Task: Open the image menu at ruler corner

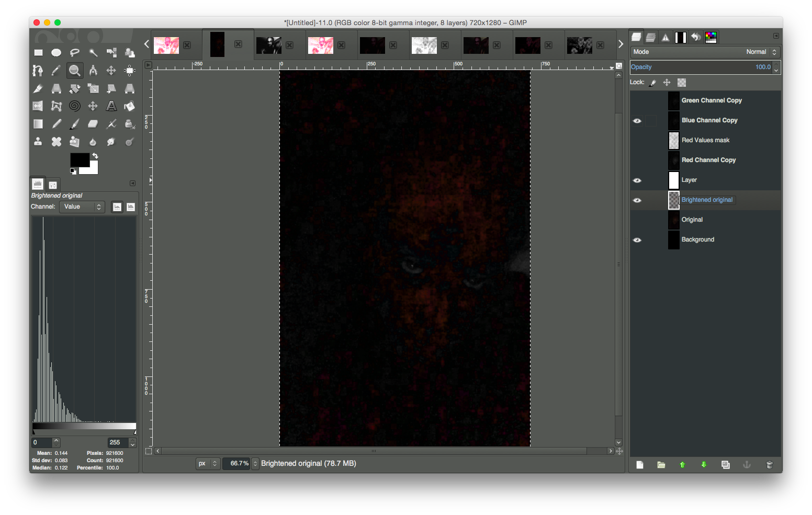Action: tap(148, 65)
